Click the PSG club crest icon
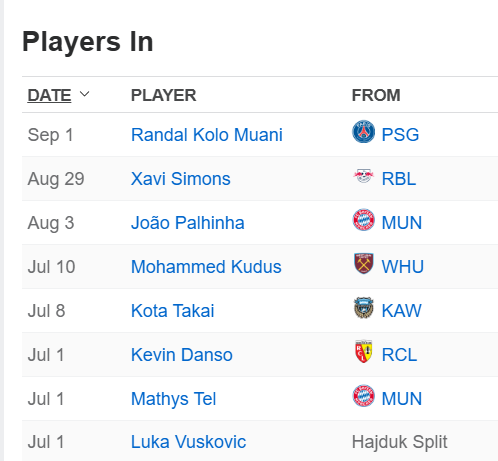The image size is (498, 461). [363, 132]
